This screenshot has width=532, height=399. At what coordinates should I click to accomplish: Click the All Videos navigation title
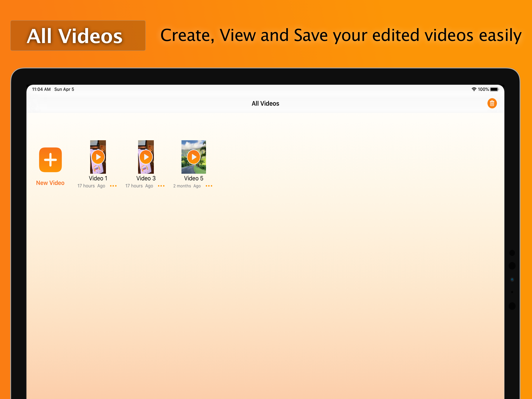265,103
